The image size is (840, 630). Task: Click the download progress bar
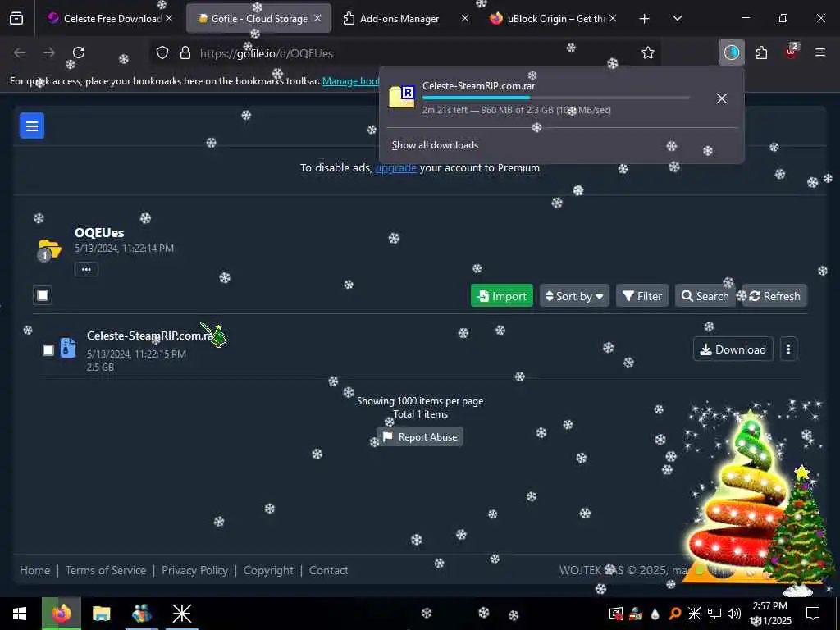click(556, 98)
